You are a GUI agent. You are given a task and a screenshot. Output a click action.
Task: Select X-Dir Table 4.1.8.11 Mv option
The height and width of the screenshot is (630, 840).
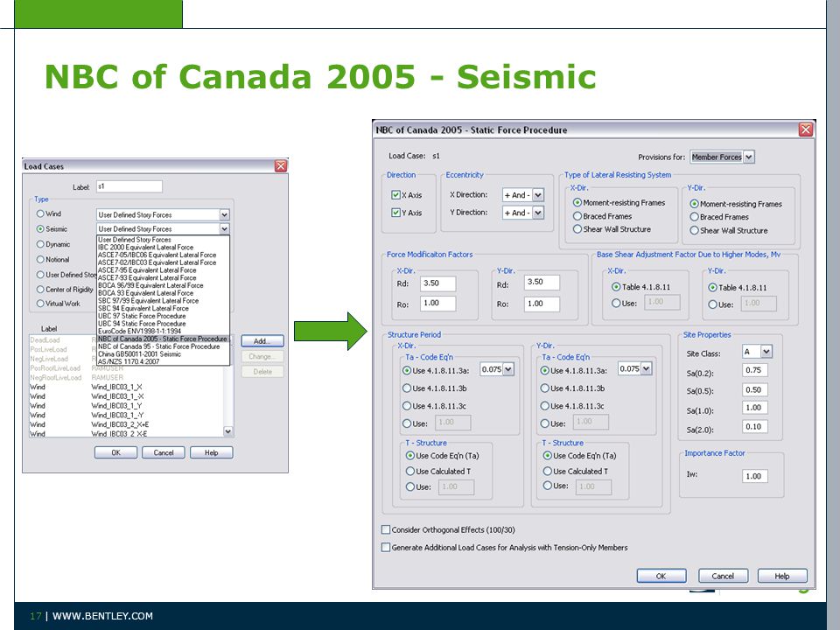(x=616, y=287)
